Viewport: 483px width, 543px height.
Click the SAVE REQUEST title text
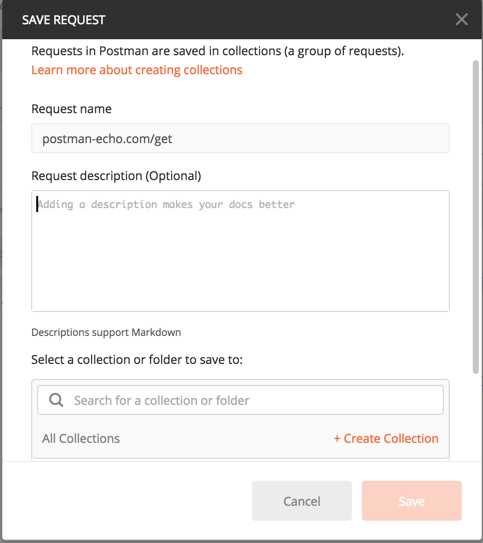coord(63,20)
